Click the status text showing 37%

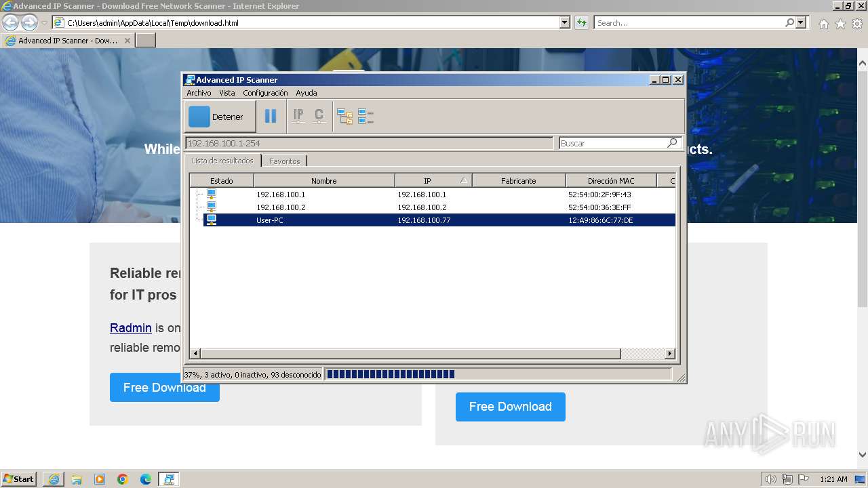tap(252, 374)
